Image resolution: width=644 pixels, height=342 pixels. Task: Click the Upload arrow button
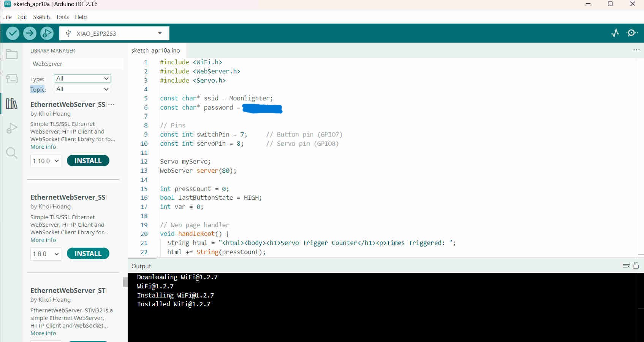pyautogui.click(x=30, y=33)
